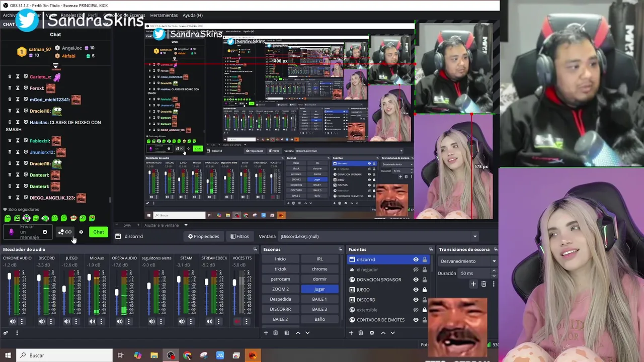
Task: Adjust the STEAM volume fader
Action: pos(179,280)
